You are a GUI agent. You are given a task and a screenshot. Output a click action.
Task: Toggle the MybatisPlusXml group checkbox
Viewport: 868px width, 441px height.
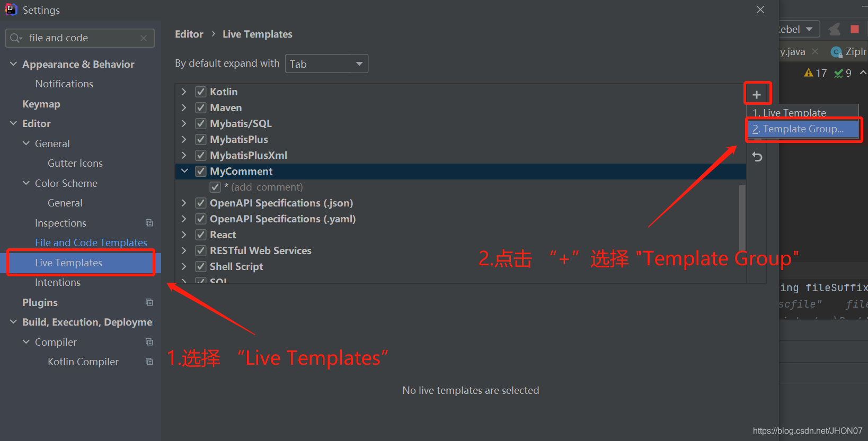pos(201,155)
